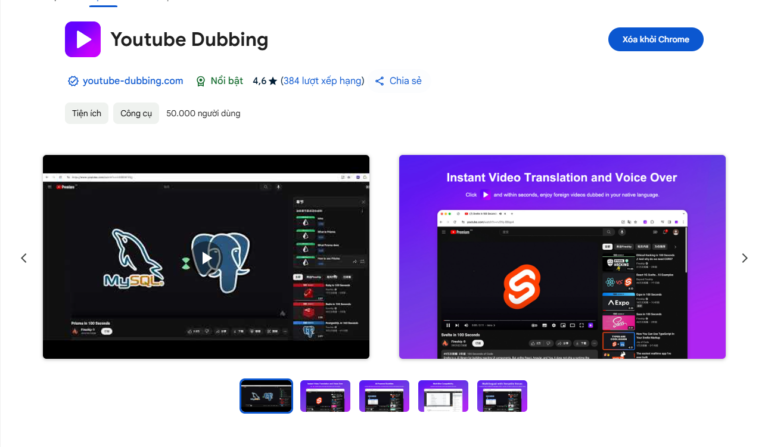Select the second carousel thumbnail

coord(325,396)
